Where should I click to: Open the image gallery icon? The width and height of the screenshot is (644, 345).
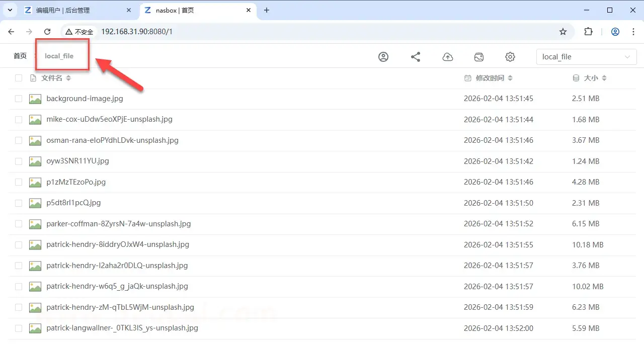coord(479,57)
